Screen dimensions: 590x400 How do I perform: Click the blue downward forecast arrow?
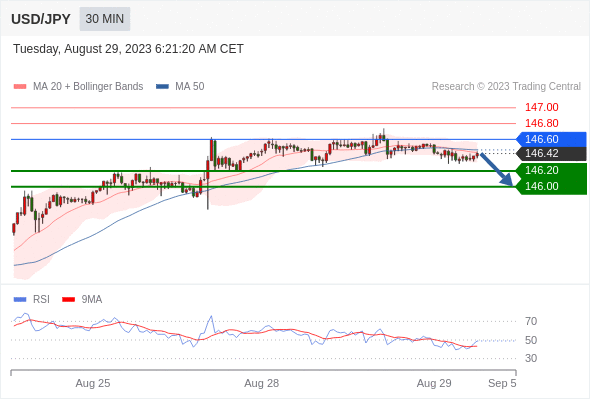point(497,169)
